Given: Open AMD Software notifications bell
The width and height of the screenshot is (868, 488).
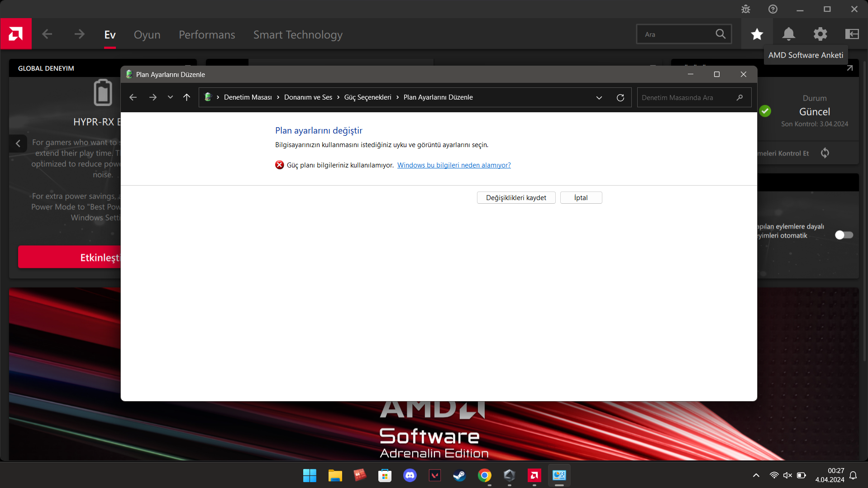Looking at the screenshot, I should [x=789, y=34].
